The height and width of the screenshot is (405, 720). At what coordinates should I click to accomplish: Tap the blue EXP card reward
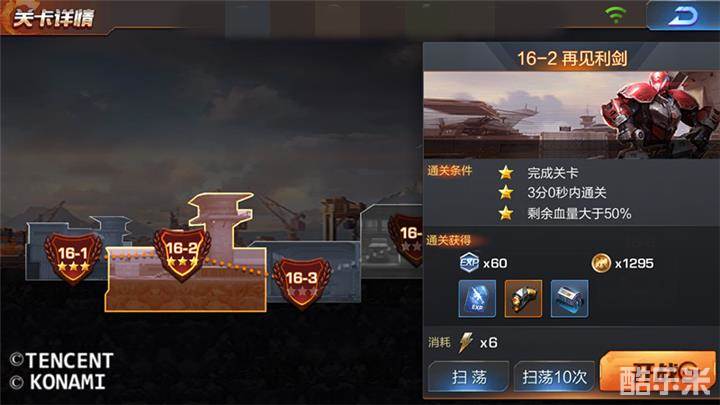(x=477, y=298)
